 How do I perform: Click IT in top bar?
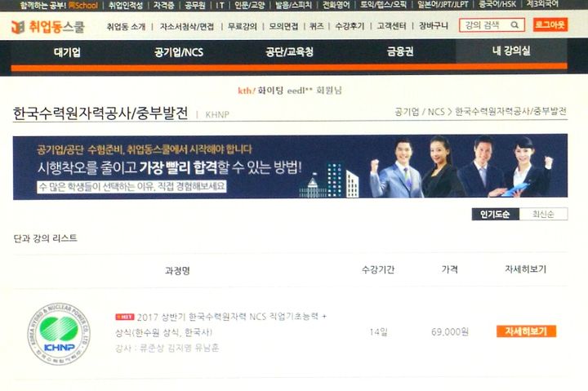pos(220,5)
